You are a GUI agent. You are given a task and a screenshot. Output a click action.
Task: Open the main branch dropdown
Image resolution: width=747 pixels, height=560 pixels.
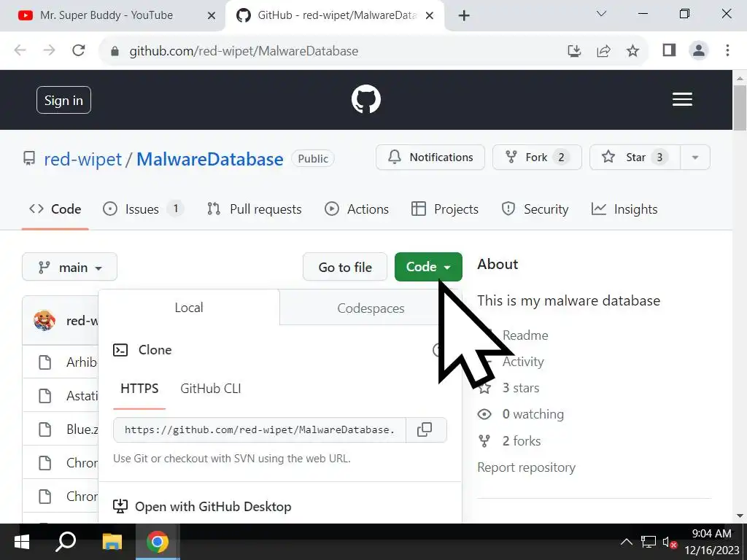[69, 267]
